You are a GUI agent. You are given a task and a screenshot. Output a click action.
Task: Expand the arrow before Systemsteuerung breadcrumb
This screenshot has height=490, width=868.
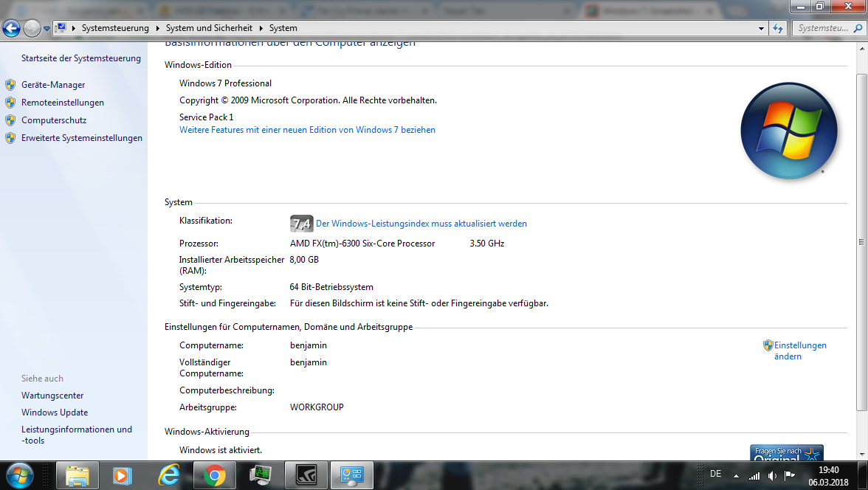click(74, 28)
